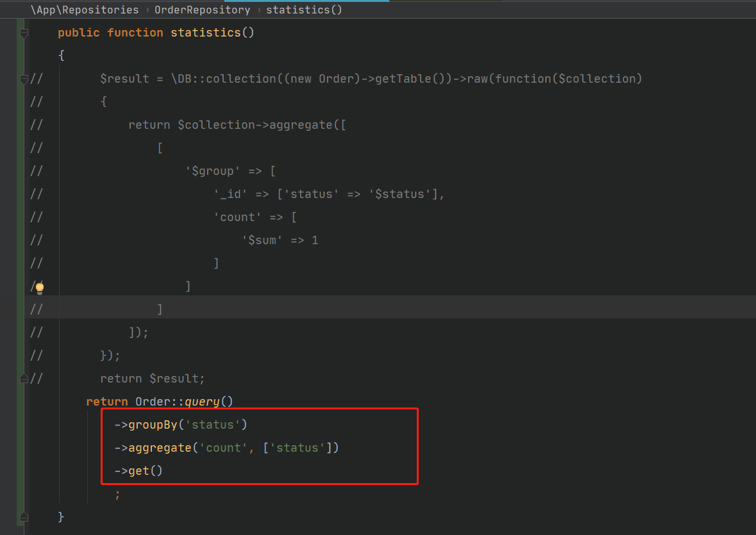Fold comment block at the \DB::collection line
The width and height of the screenshot is (756, 535).
[24, 79]
